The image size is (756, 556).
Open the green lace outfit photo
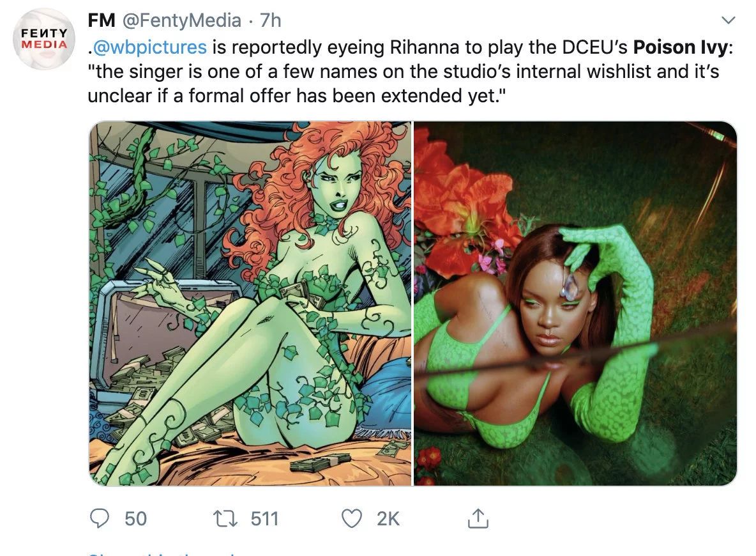(575, 303)
